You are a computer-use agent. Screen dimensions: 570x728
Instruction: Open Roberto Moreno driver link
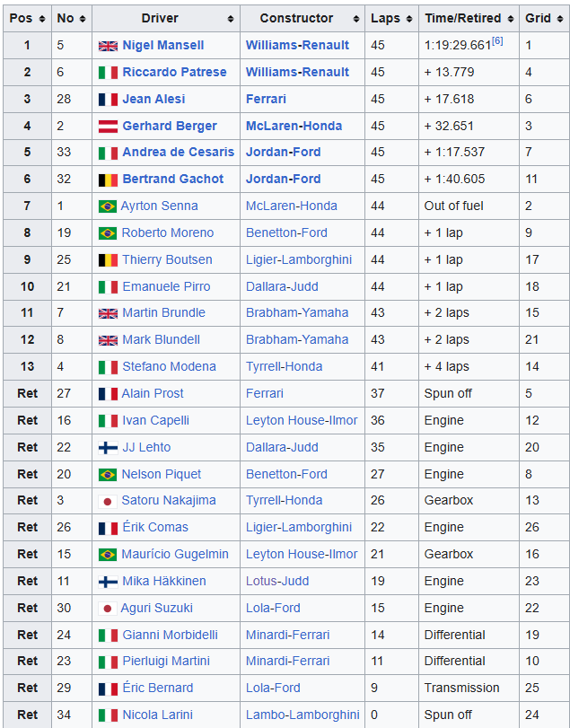[x=168, y=232]
